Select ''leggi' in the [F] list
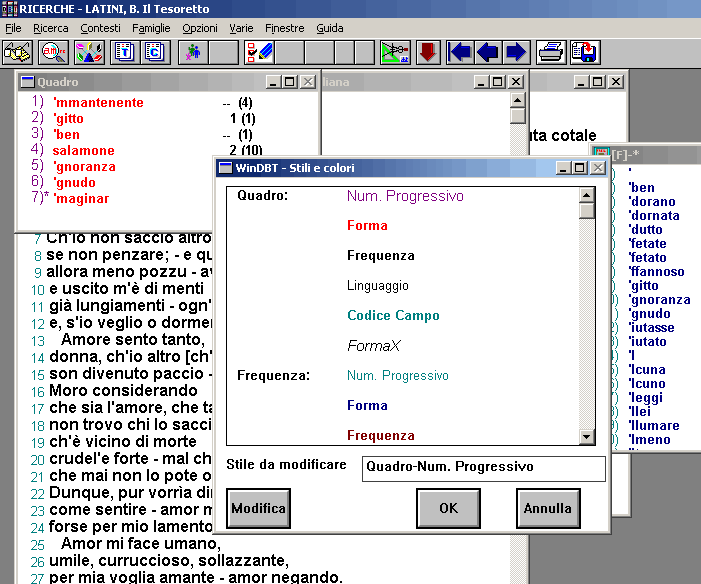Screen dimensions: 701x584 (646, 398)
